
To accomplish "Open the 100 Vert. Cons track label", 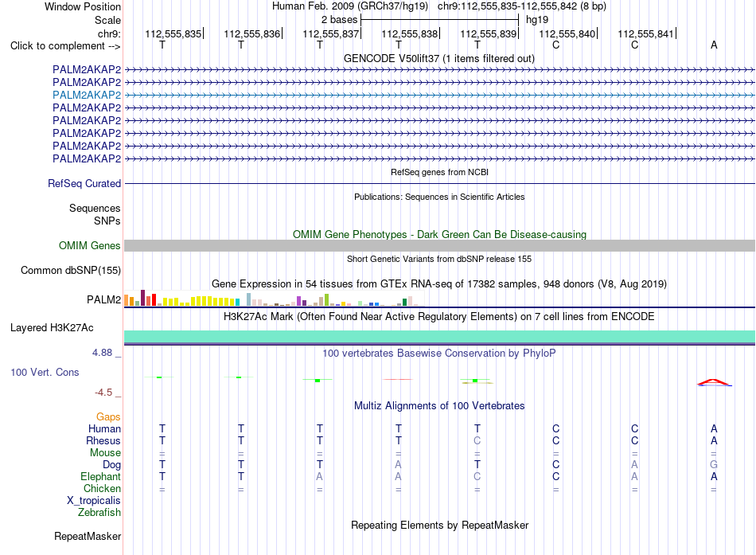I will [x=45, y=372].
